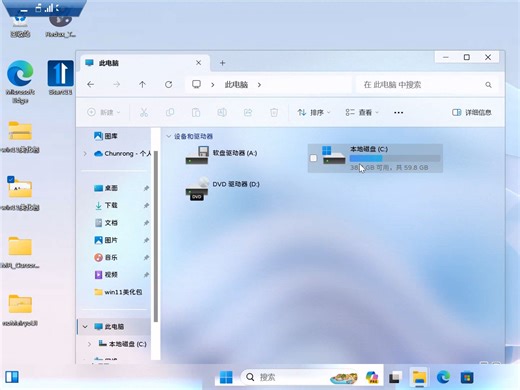Click the Copy icon in toolbar
The width and height of the screenshot is (520, 390).
(x=170, y=112)
